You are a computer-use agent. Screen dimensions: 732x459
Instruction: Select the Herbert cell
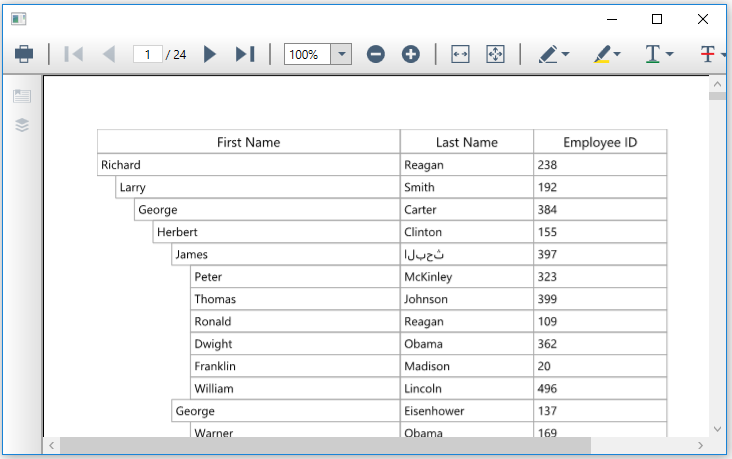click(x=276, y=232)
